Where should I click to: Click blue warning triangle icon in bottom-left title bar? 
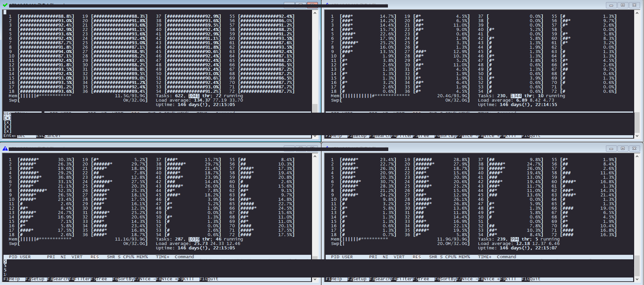click(5, 149)
